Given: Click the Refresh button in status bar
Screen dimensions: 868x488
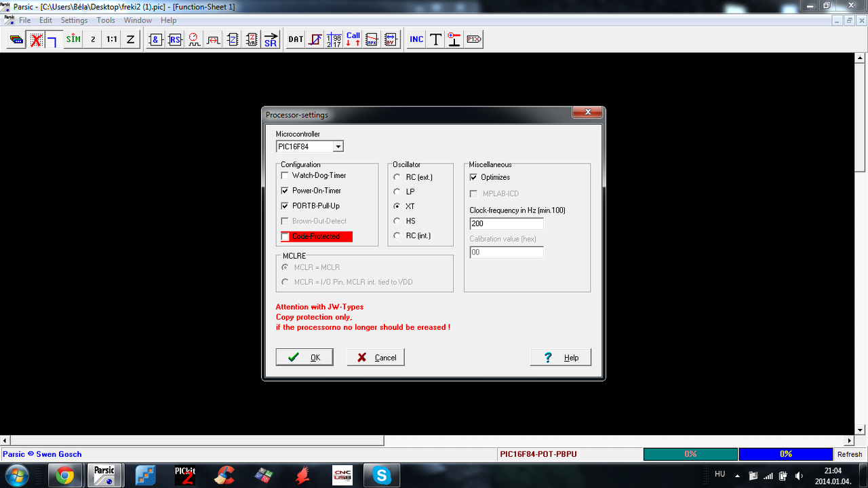Looking at the screenshot, I should point(850,454).
